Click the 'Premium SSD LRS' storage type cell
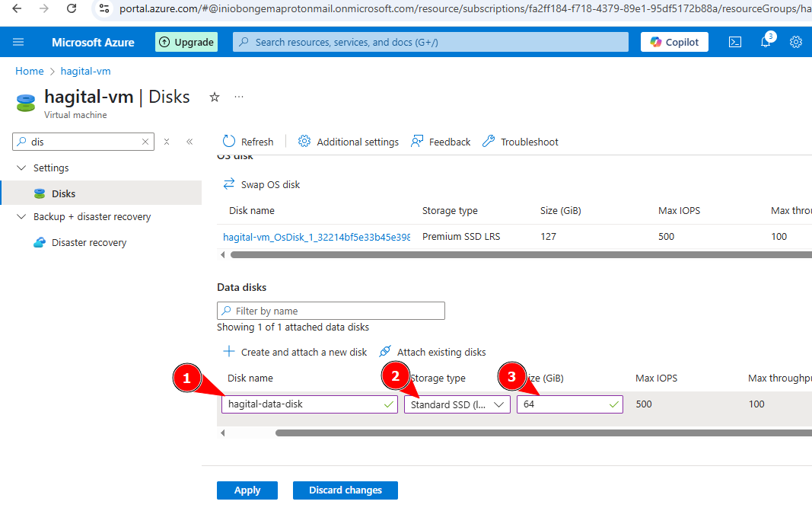Viewport: 812px width, 511px height. coord(461,236)
